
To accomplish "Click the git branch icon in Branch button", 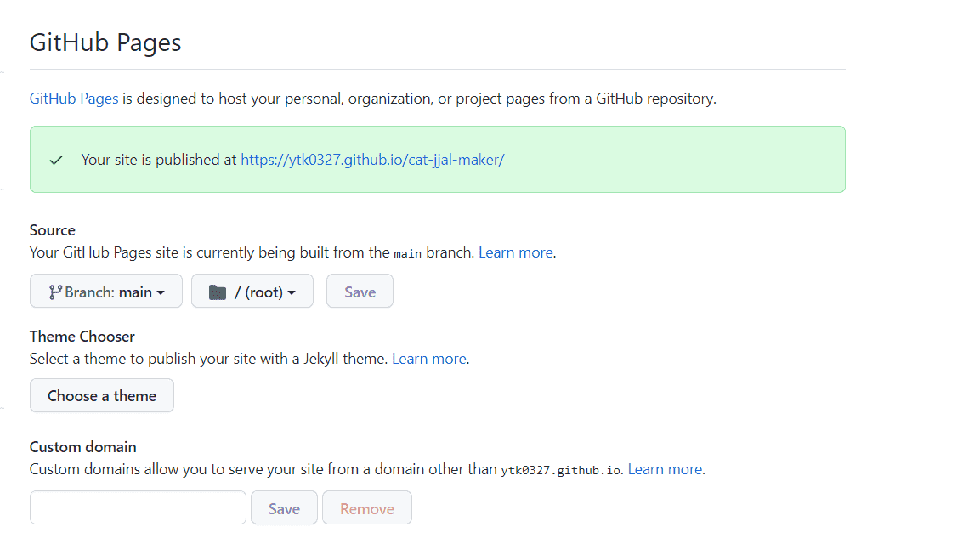I will click(55, 292).
